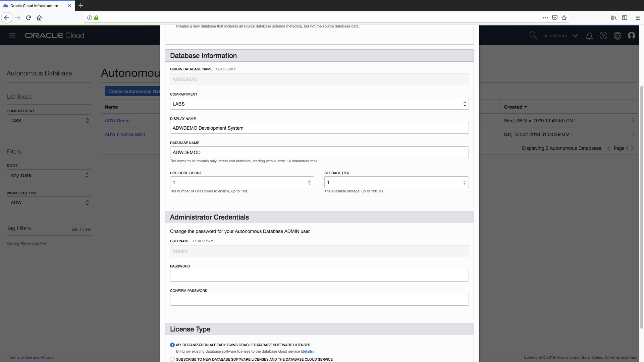Image resolution: width=644 pixels, height=362 pixels.
Task: Open the ADW Demo database link
Action: (x=117, y=121)
